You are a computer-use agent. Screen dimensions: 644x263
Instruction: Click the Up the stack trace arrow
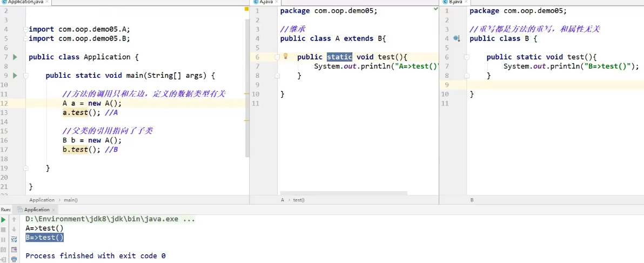coord(14,220)
